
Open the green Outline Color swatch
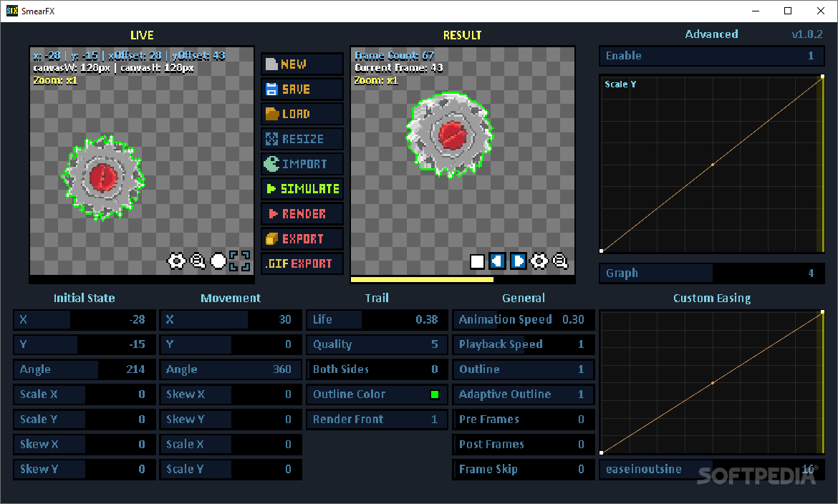click(435, 394)
